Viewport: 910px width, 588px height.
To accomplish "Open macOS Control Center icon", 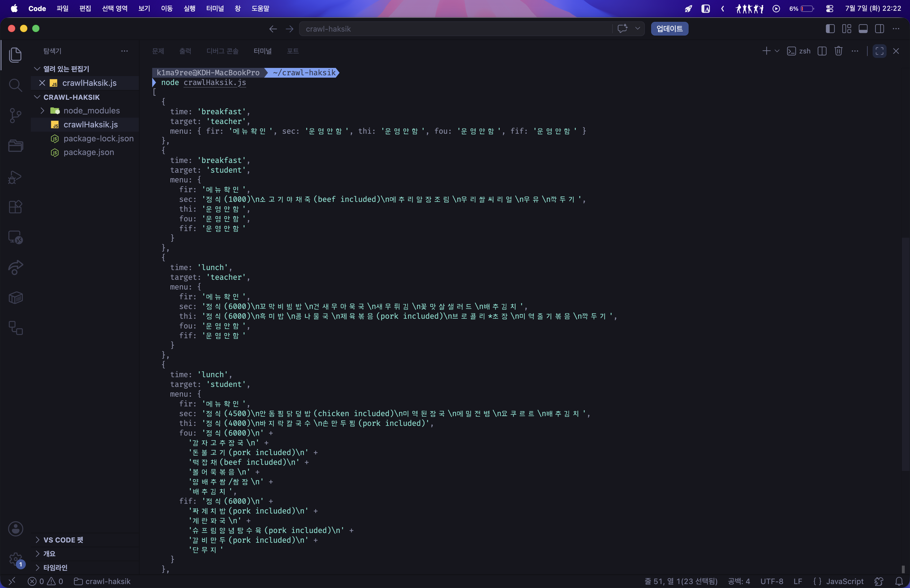I will click(x=829, y=8).
